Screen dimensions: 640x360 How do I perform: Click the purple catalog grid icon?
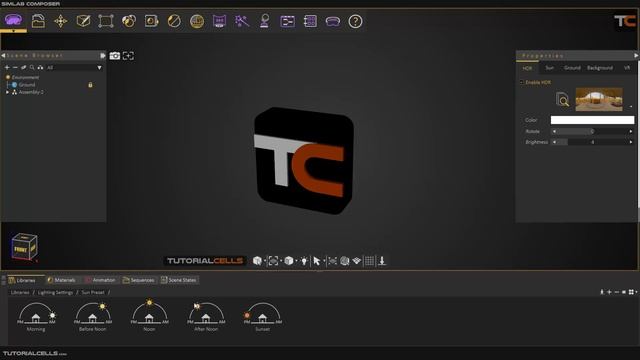(x=310, y=21)
